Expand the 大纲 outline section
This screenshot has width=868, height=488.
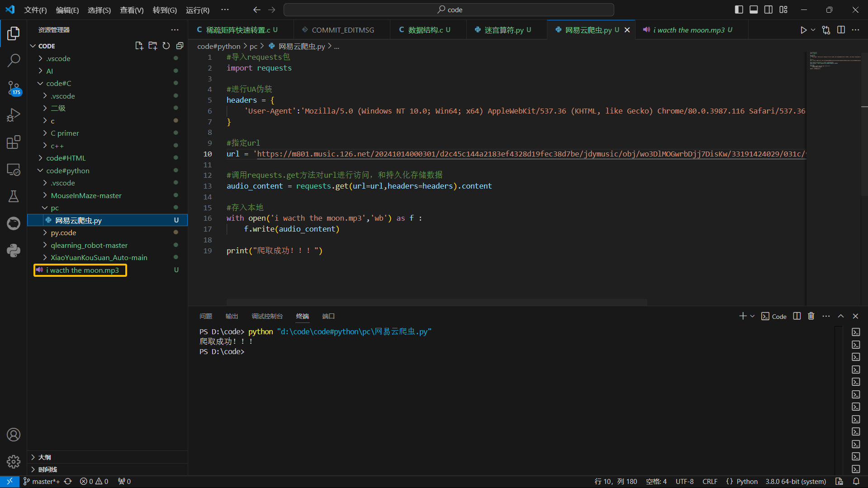pyautogui.click(x=45, y=457)
